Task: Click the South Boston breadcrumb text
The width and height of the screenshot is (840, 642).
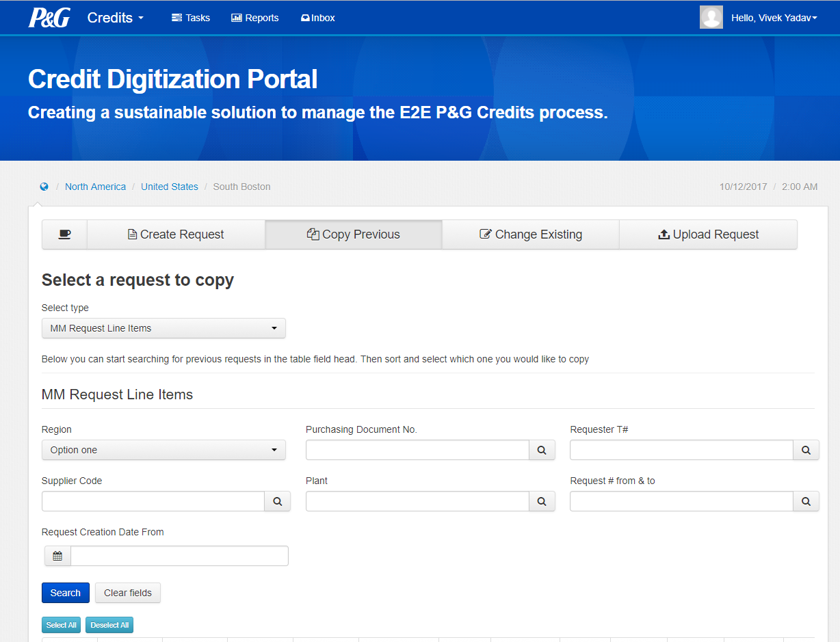Action: point(241,187)
